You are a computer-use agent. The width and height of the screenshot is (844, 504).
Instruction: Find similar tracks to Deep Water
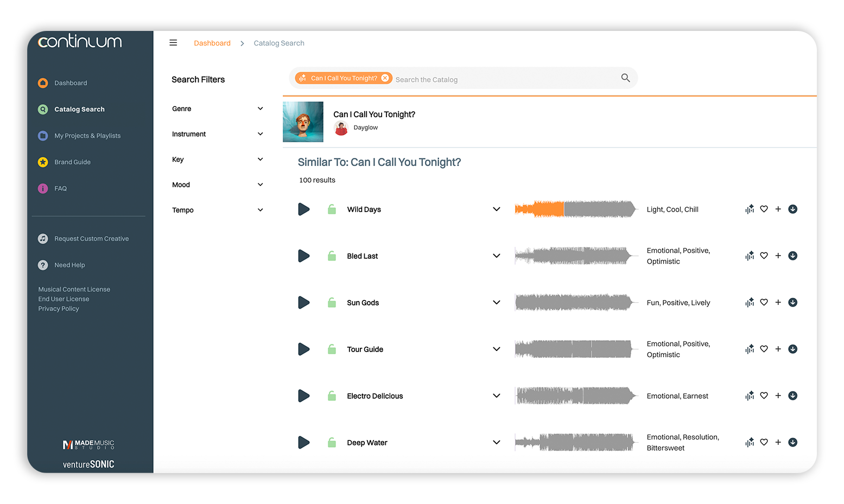pyautogui.click(x=750, y=443)
